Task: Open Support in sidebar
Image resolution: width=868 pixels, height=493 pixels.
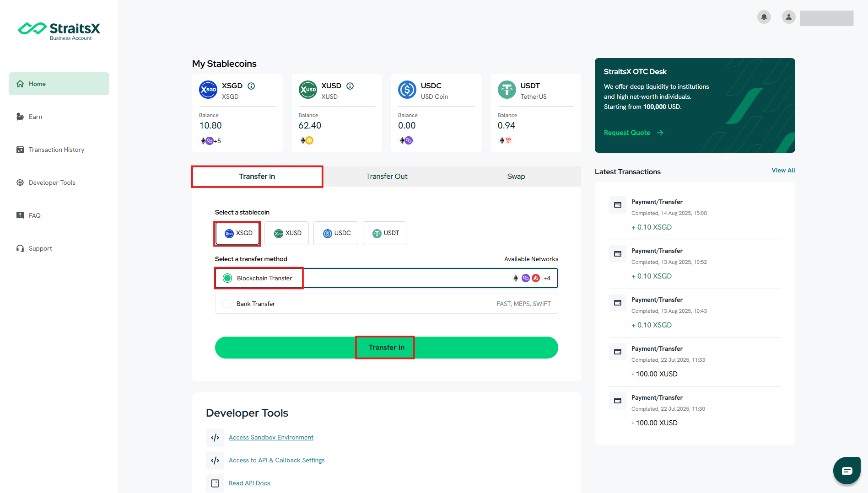Action: coord(59,248)
